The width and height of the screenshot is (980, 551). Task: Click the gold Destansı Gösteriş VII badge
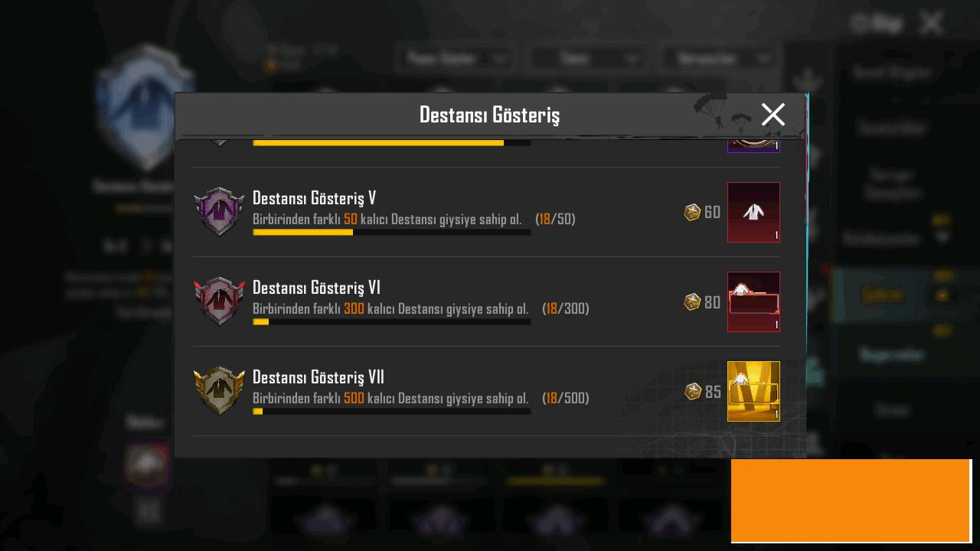[x=220, y=391]
